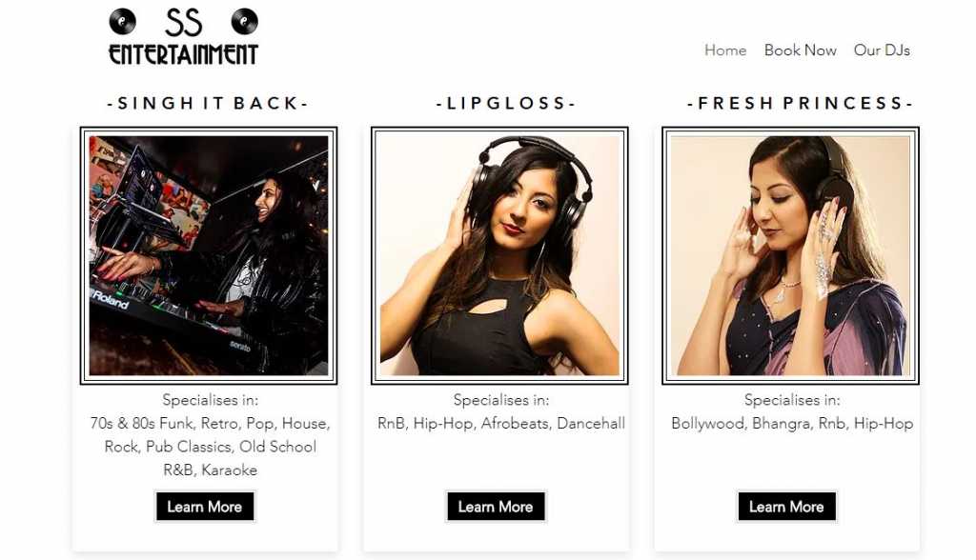
Task: Click the right vinyl record icon in the logo
Action: [x=245, y=22]
